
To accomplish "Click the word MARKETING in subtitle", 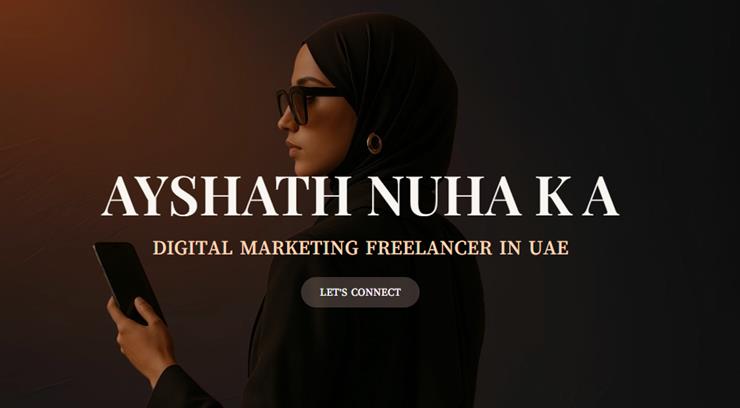I will point(299,248).
